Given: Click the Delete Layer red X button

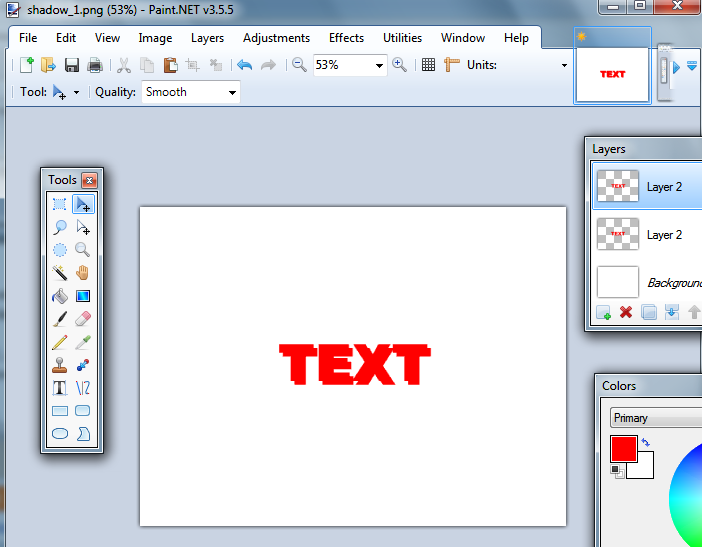Looking at the screenshot, I should (x=626, y=312).
